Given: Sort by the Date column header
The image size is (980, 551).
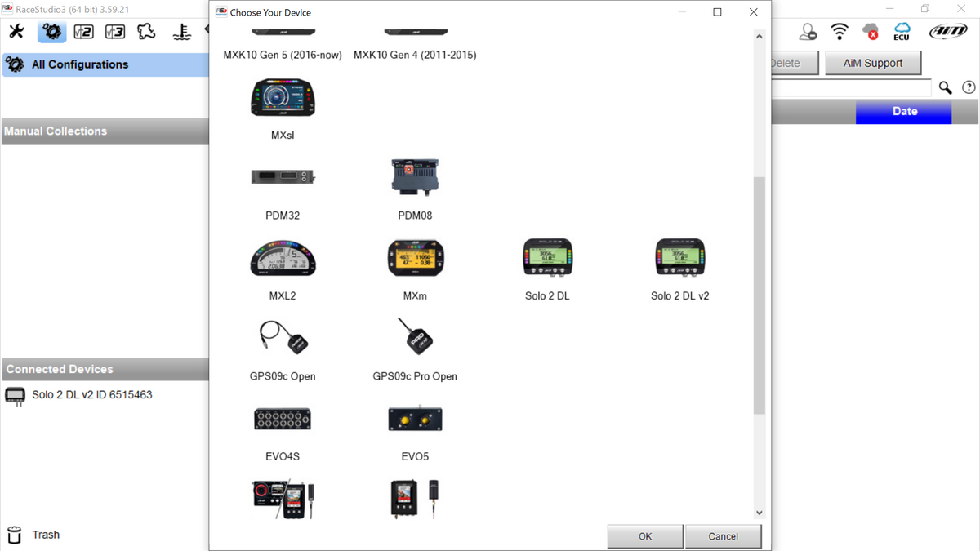Looking at the screenshot, I should 904,112.
